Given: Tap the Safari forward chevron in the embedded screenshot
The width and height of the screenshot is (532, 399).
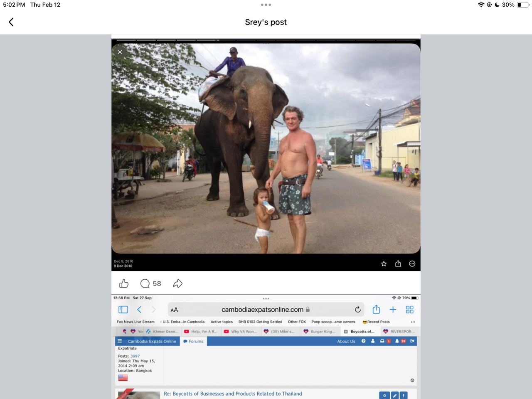Looking at the screenshot, I should [154, 310].
